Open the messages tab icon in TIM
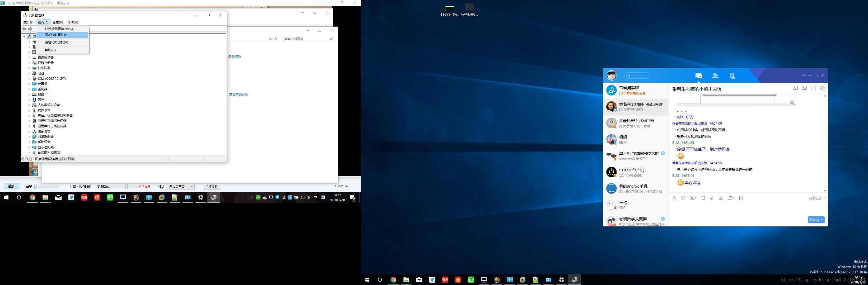 pyautogui.click(x=698, y=76)
